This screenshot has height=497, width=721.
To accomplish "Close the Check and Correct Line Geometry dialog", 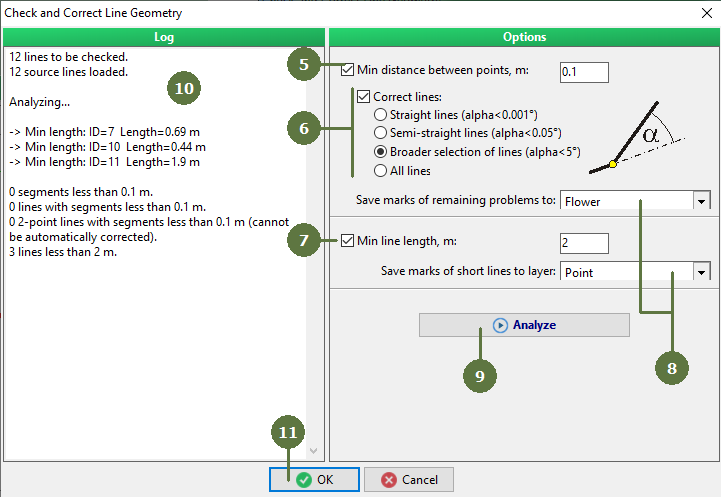I will pos(707,13).
